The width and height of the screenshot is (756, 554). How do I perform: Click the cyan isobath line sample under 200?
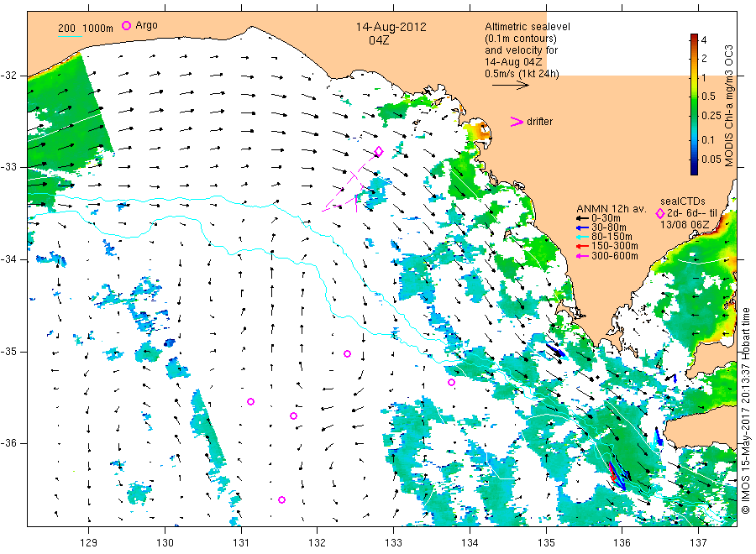coord(70,36)
